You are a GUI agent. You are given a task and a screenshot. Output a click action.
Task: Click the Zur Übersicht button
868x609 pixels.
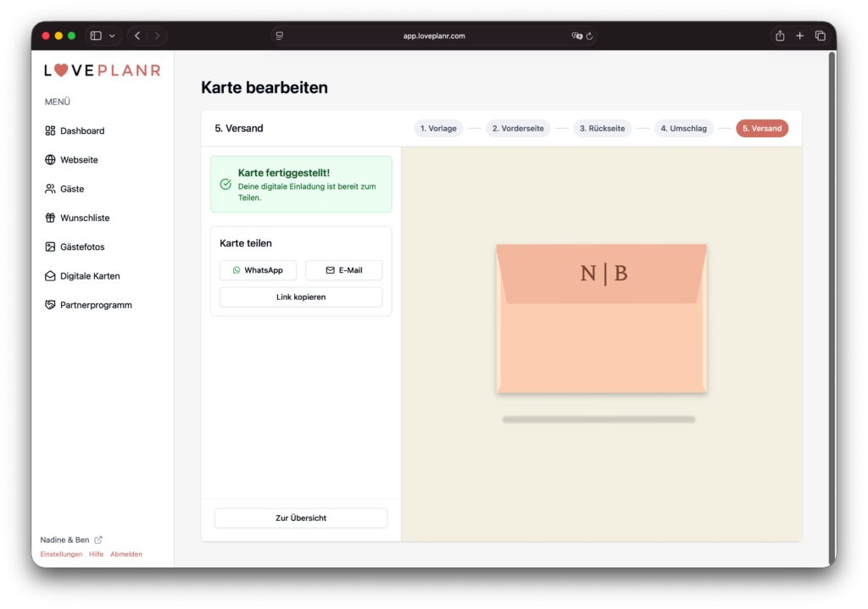pyautogui.click(x=301, y=518)
